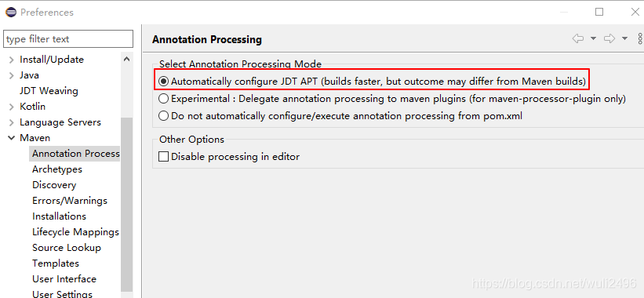Image resolution: width=644 pixels, height=298 pixels.
Task: Select Archetypes under Maven
Action: 57,169
